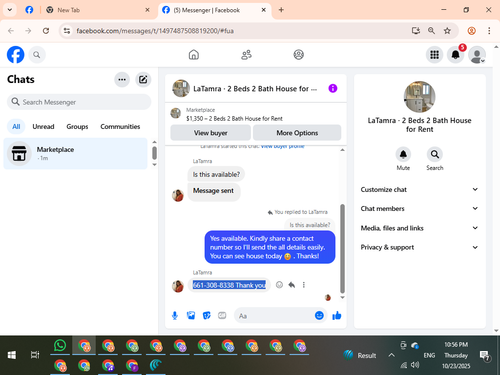Screen dimensions: 500x375
Task: Open a new browser tab with plus
Action: (x=281, y=10)
